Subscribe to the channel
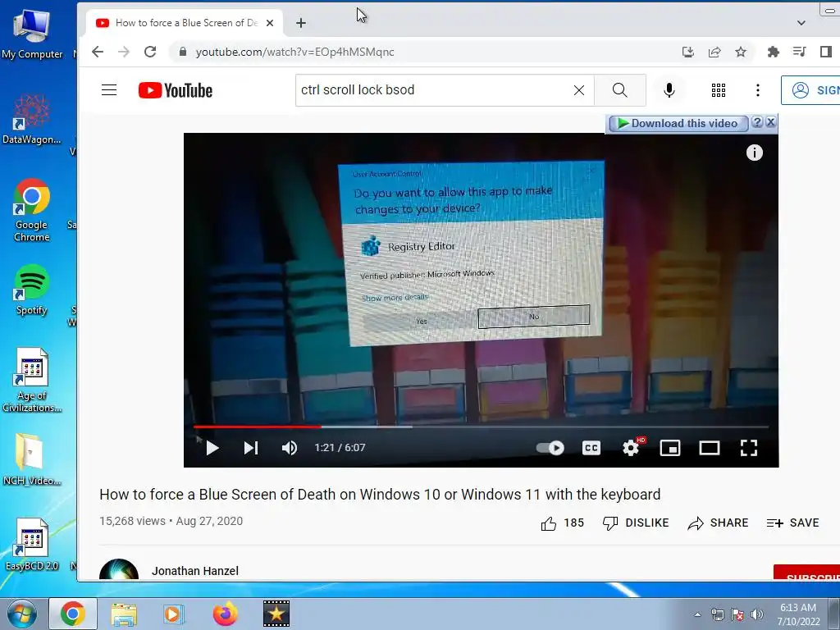 [x=807, y=573]
